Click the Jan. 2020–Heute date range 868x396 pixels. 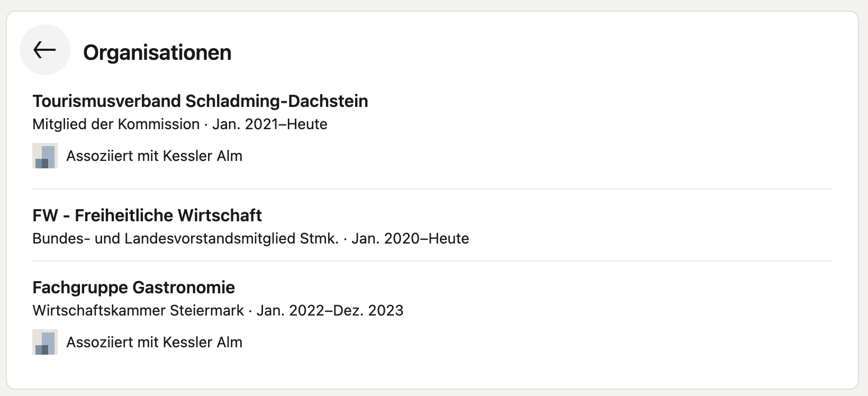[x=410, y=238]
